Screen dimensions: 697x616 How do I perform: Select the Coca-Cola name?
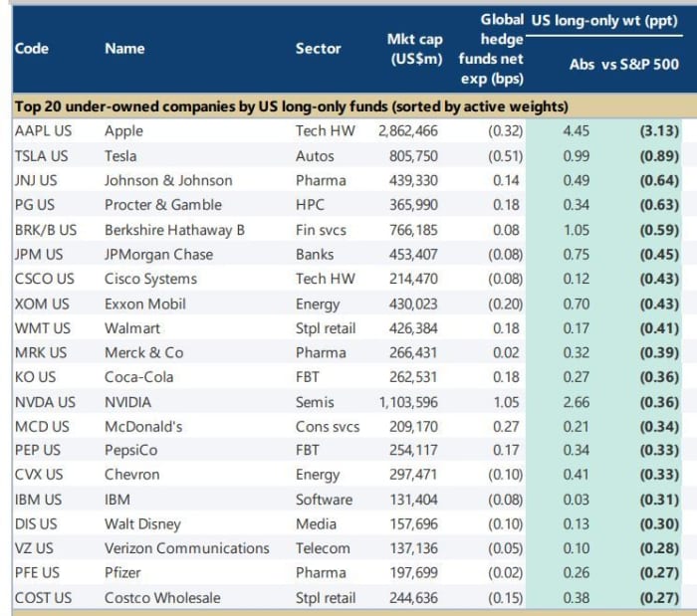(x=139, y=377)
